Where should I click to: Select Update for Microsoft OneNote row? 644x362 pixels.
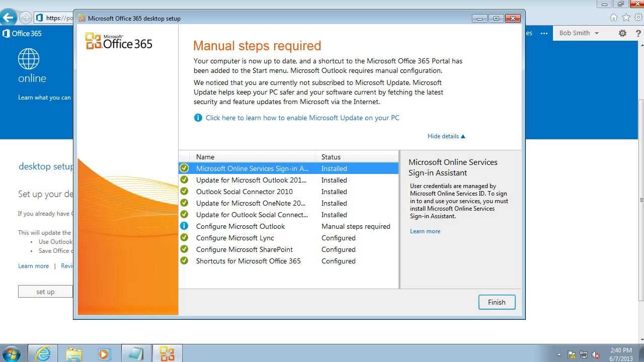click(x=288, y=203)
